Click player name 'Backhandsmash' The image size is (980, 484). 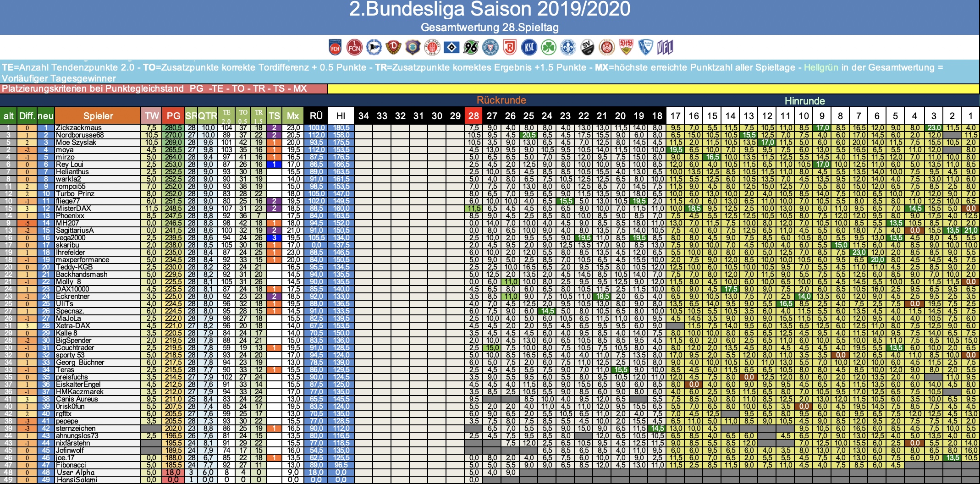tap(82, 275)
